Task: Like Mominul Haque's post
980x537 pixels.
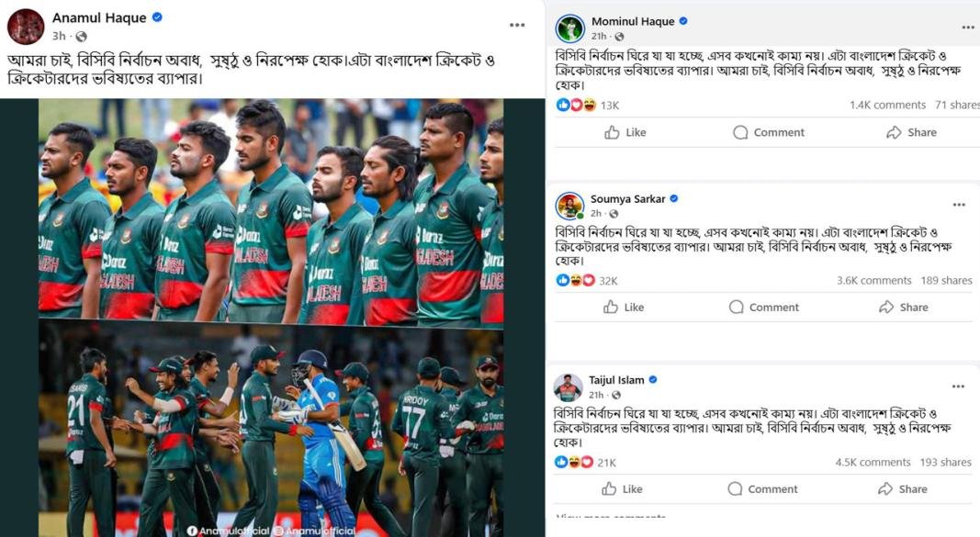Action: [x=625, y=132]
